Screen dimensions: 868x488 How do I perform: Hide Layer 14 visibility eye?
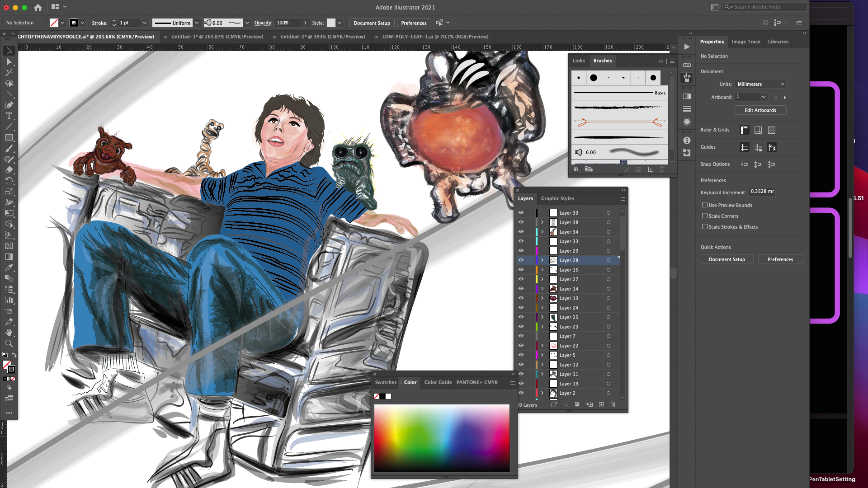coord(521,288)
